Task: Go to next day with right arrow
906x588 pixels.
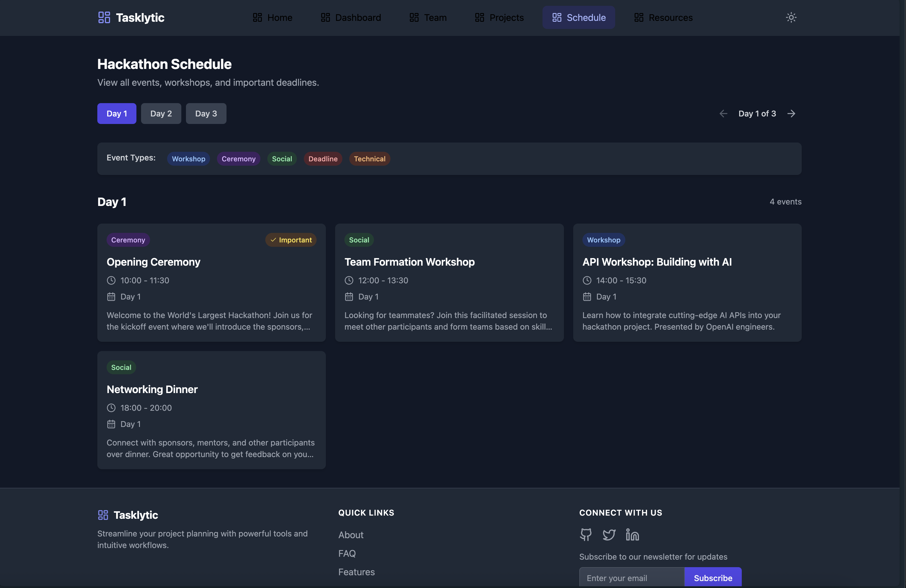Action: [x=791, y=114]
